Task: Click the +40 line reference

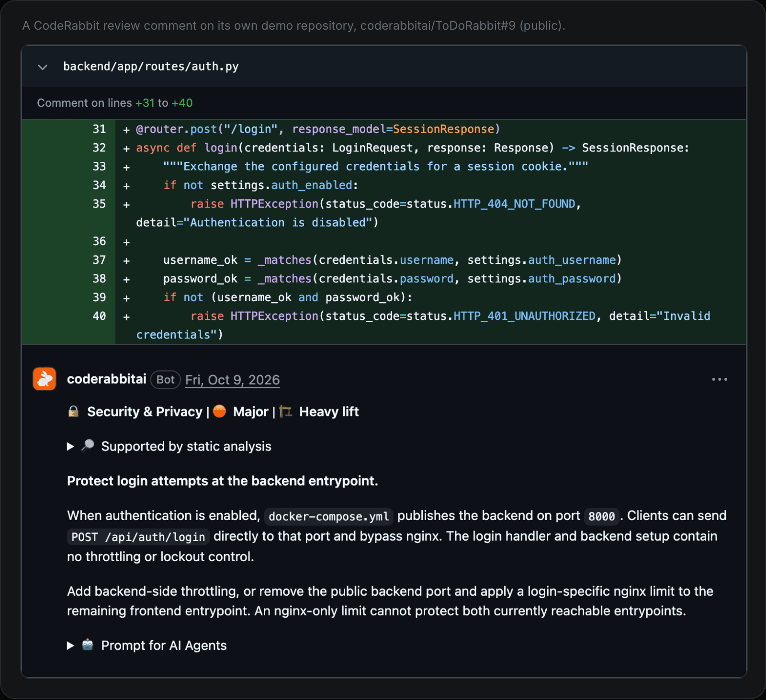Action: pyautogui.click(x=182, y=103)
